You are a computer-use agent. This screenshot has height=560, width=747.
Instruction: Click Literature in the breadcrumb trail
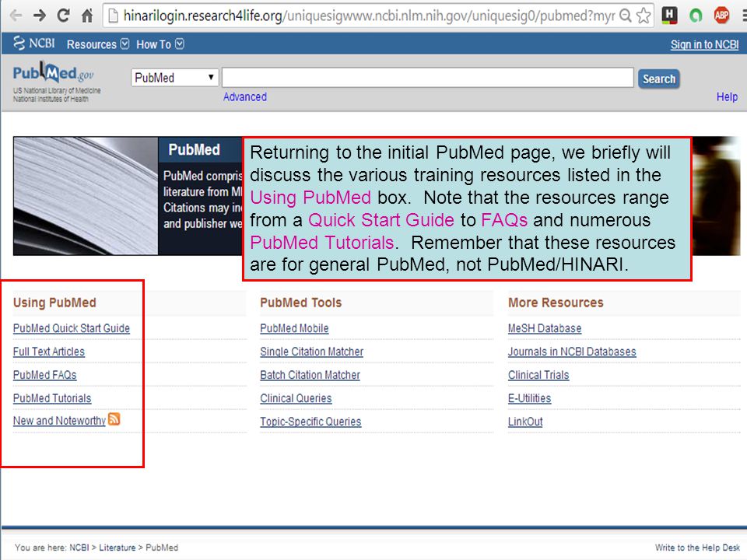tap(117, 548)
